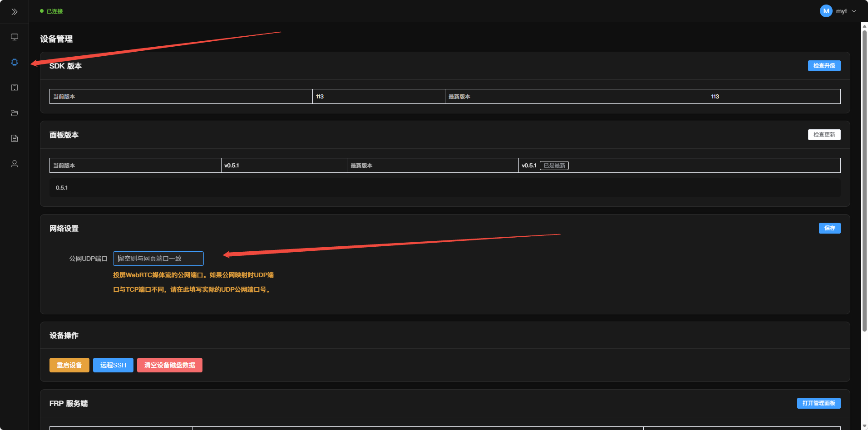Viewport: 868px width, 430px height.
Task: Expand the sidebar with the double-chevron icon
Action: click(x=15, y=12)
